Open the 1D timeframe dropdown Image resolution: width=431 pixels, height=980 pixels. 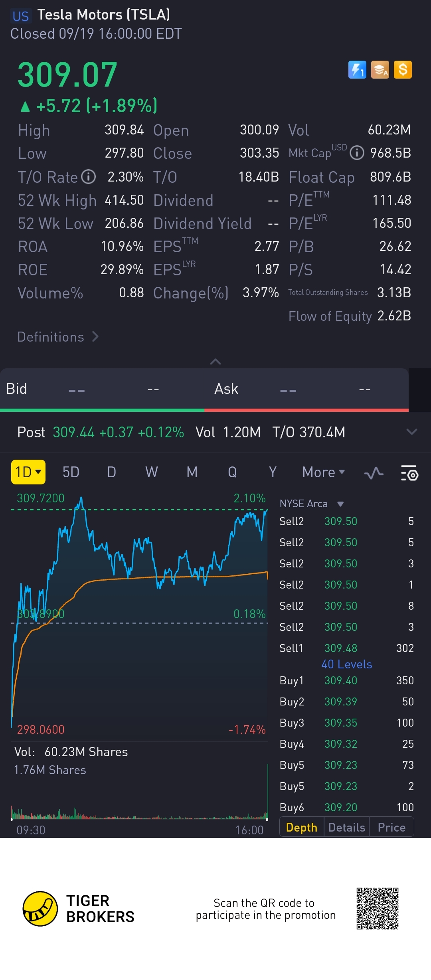click(28, 472)
